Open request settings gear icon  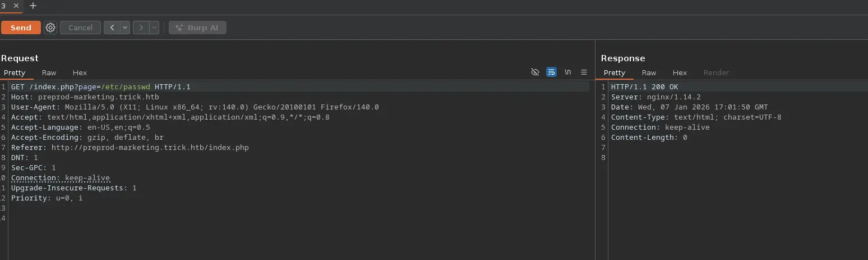pos(50,28)
